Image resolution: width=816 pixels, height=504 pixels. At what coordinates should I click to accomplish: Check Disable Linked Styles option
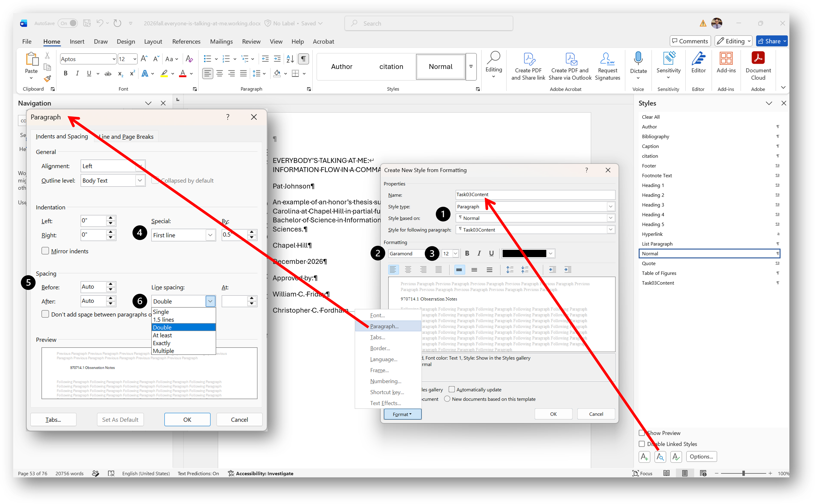coord(642,444)
